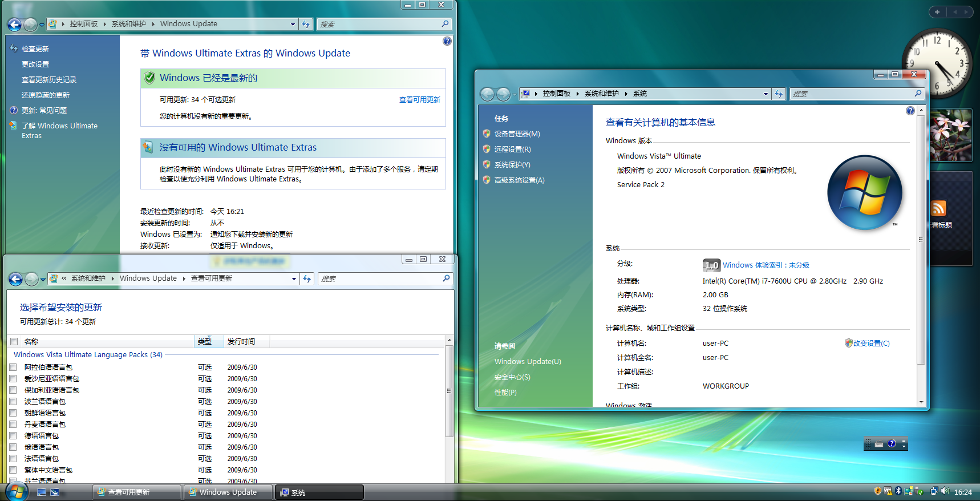
Task: Switch to the 系统 taskbar button
Action: coord(320,492)
